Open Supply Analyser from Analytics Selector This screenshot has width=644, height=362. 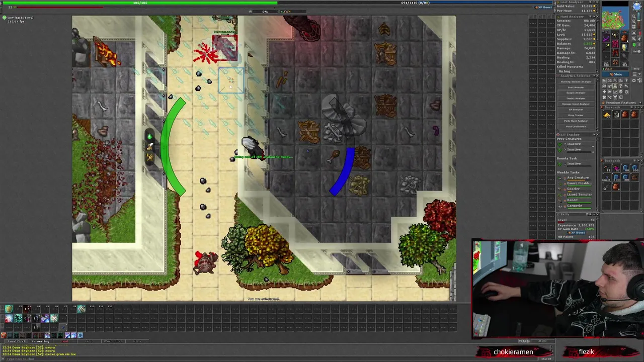tap(576, 93)
